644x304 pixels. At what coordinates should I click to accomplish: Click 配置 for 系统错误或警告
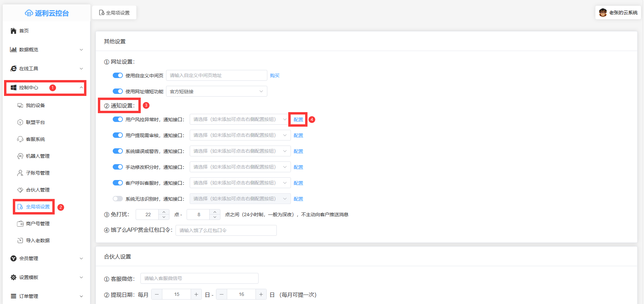pyautogui.click(x=298, y=151)
